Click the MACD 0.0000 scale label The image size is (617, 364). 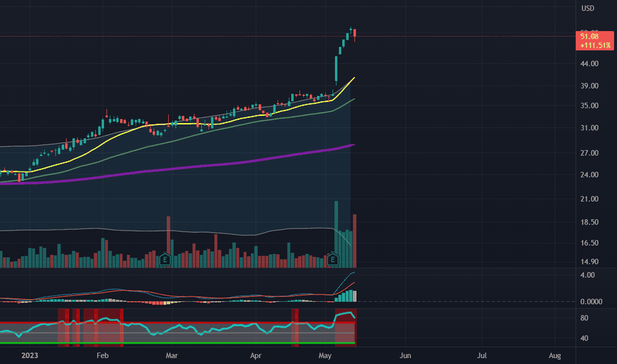point(591,302)
